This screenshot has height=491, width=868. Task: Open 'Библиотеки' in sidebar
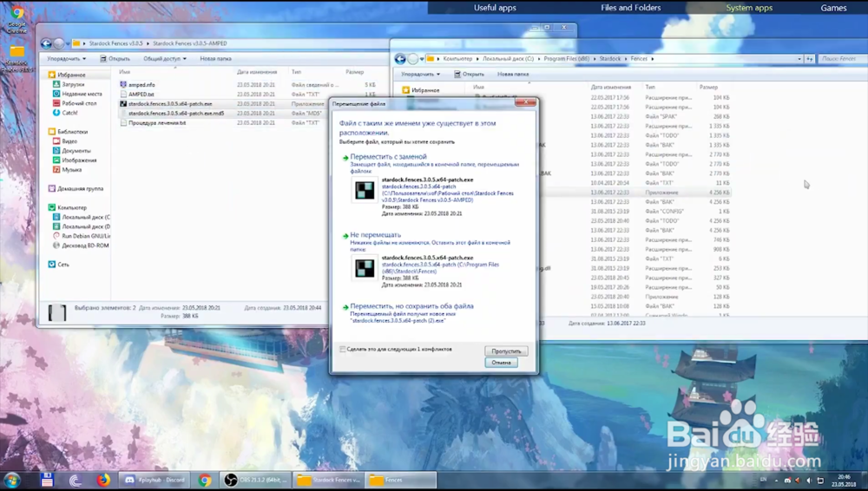tap(72, 132)
